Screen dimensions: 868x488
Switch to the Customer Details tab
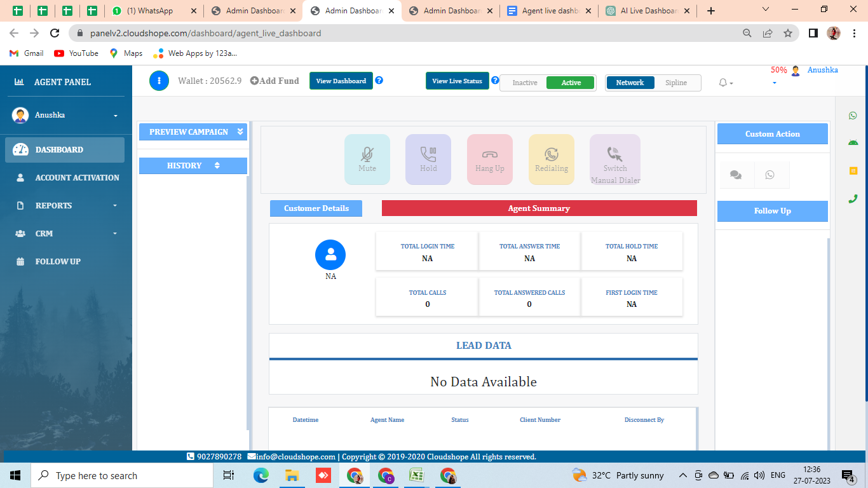(316, 208)
